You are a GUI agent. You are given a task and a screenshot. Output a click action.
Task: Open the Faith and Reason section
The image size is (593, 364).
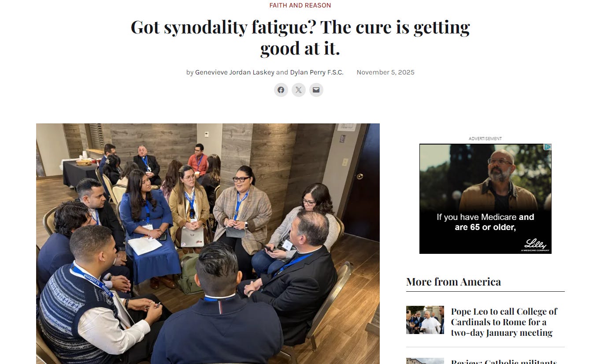point(300,5)
